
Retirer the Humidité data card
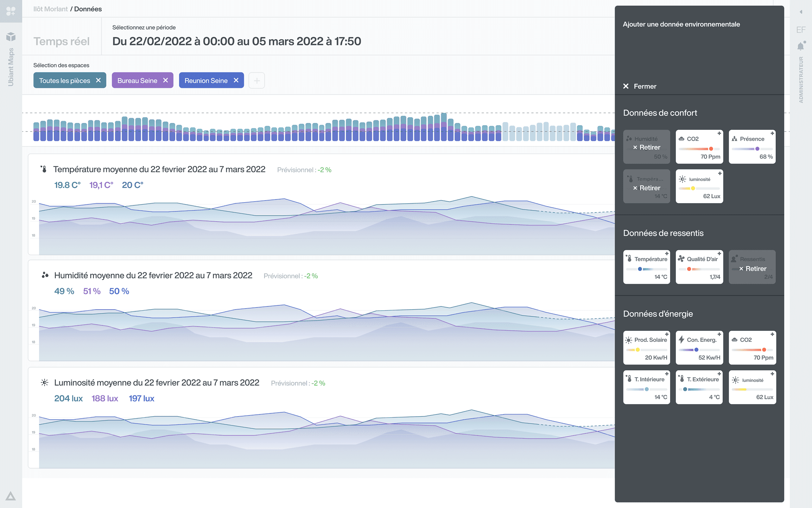(647, 147)
